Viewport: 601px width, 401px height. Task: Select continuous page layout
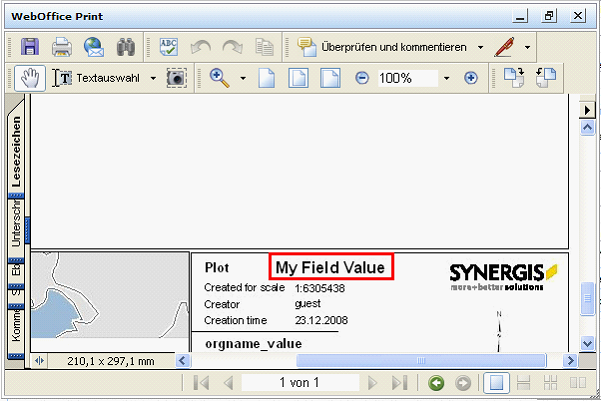pyautogui.click(x=523, y=383)
